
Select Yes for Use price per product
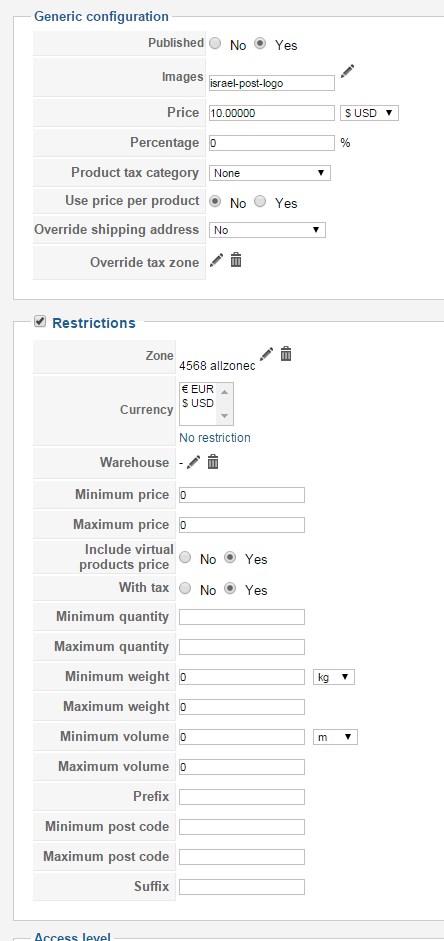point(260,202)
